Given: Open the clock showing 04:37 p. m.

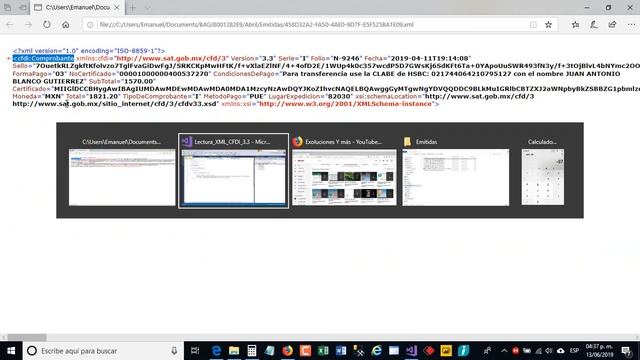Looking at the screenshot, I should 599,351.
